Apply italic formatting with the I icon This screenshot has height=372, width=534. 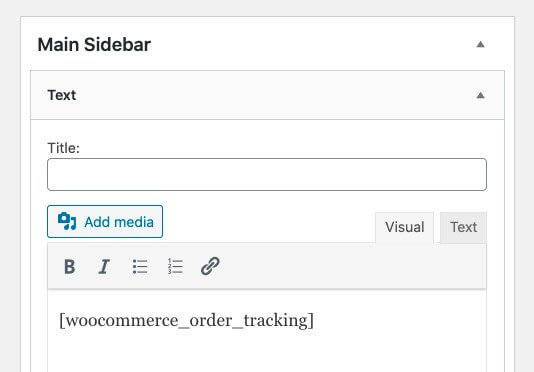point(104,266)
